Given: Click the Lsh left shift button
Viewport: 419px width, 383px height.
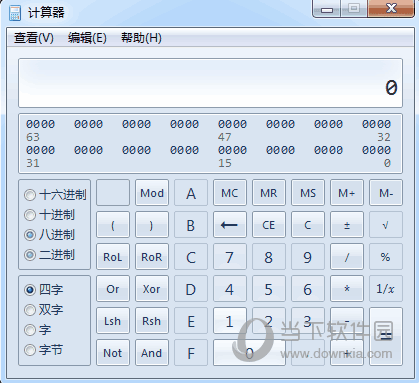Looking at the screenshot, I should [x=113, y=321].
